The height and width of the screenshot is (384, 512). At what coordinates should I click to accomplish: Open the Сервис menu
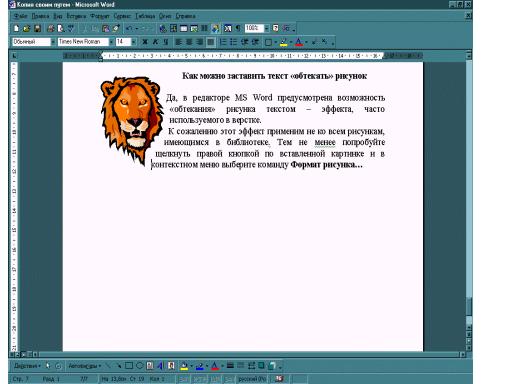122,16
